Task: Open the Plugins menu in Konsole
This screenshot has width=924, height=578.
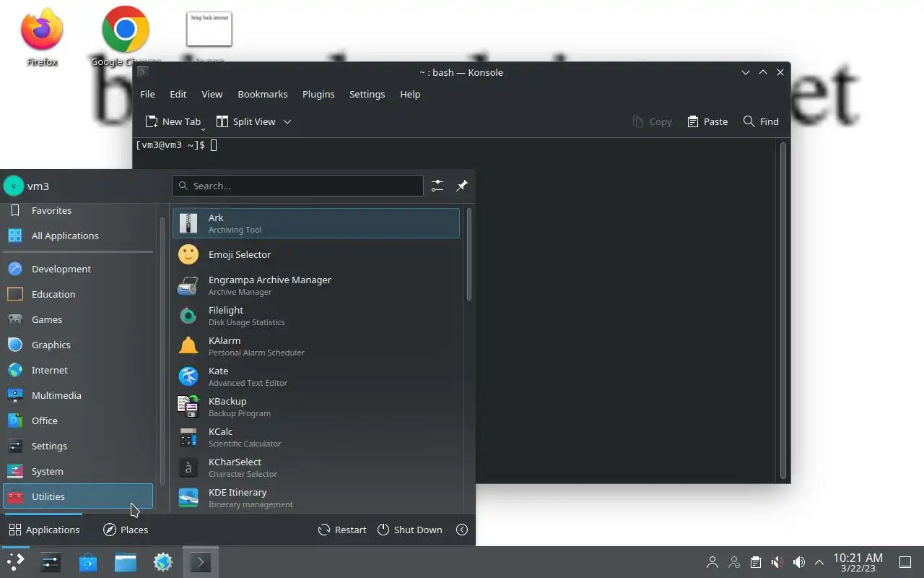Action: click(318, 94)
